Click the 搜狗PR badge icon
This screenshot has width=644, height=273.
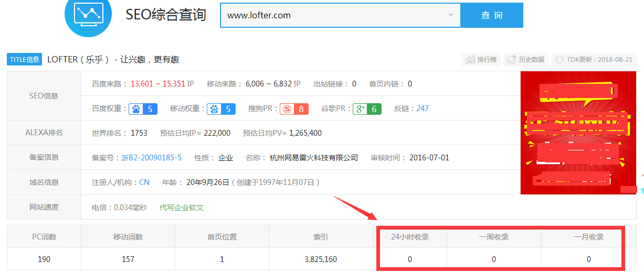click(x=294, y=109)
